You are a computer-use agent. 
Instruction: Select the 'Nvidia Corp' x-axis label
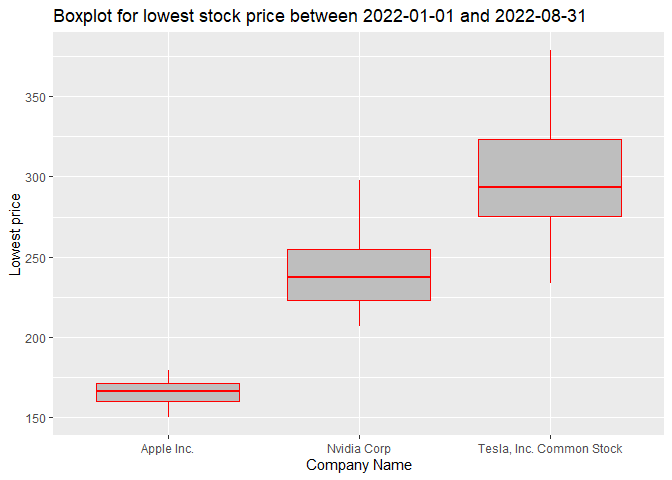point(359,449)
